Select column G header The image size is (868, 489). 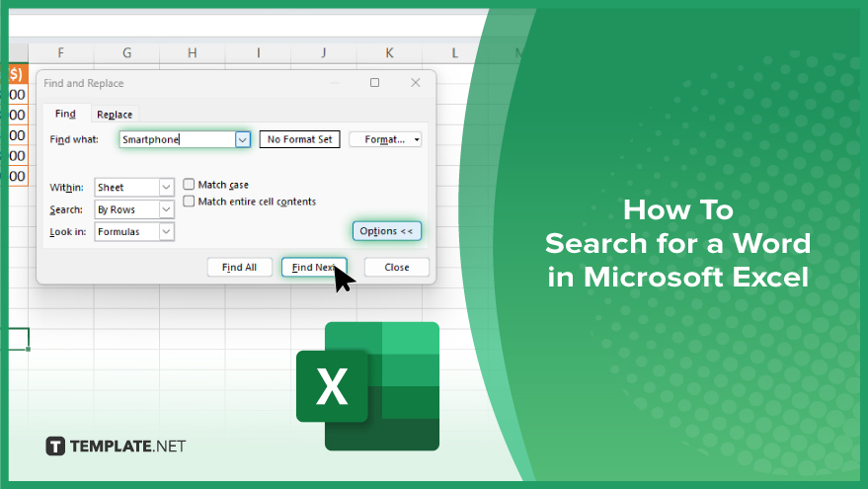tap(126, 52)
